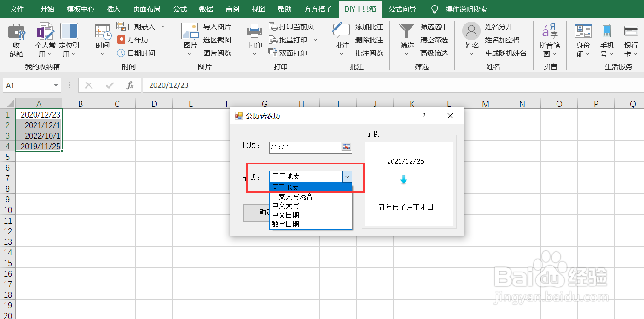
Task: Click the dialog help question mark
Action: coord(424,116)
